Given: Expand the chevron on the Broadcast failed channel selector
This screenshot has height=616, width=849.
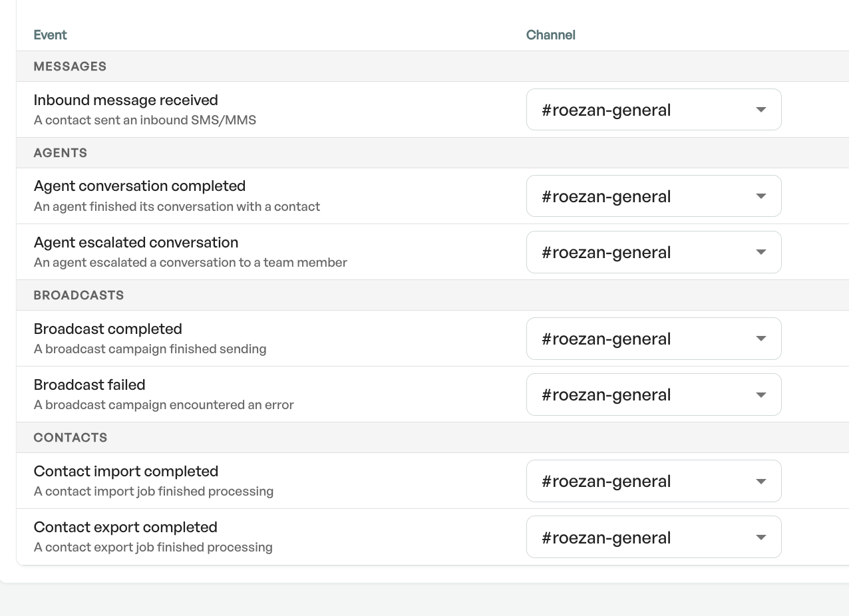Looking at the screenshot, I should [760, 394].
